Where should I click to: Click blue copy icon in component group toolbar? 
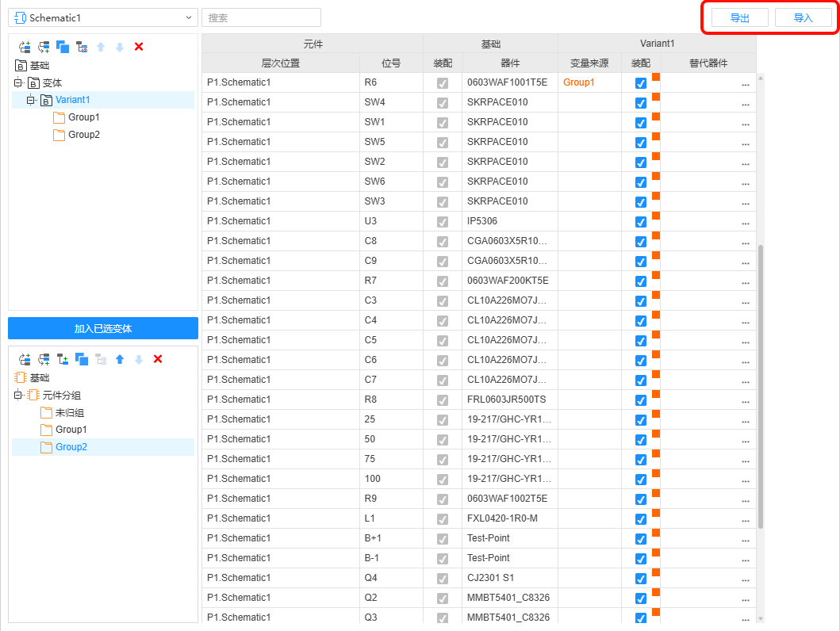tap(82, 359)
